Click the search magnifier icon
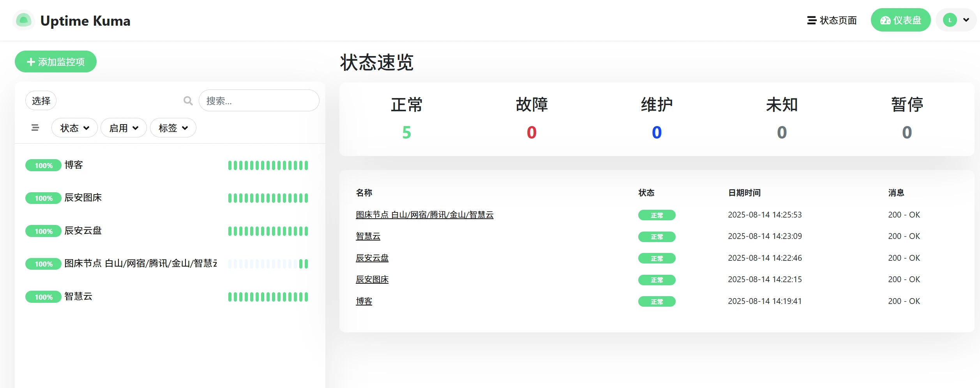980x388 pixels. pos(188,101)
